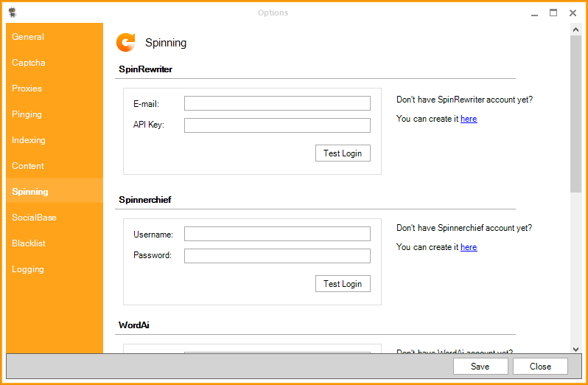The height and width of the screenshot is (385, 588).
Task: Follow the Spinnerchief create account link
Action: click(469, 247)
